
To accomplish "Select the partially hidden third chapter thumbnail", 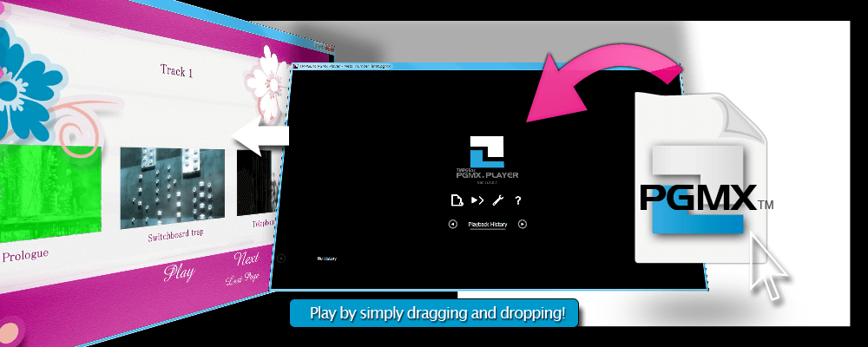I will point(255,182).
